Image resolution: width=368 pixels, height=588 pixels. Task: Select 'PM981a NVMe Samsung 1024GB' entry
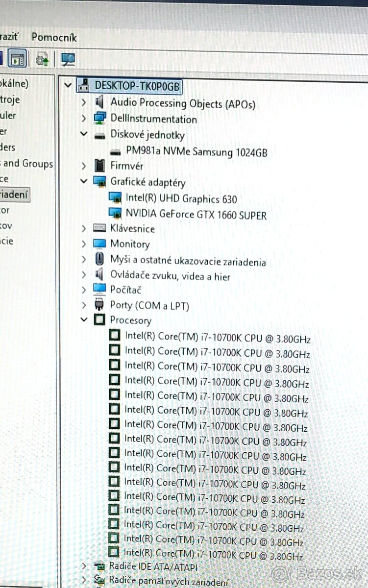[196, 152]
